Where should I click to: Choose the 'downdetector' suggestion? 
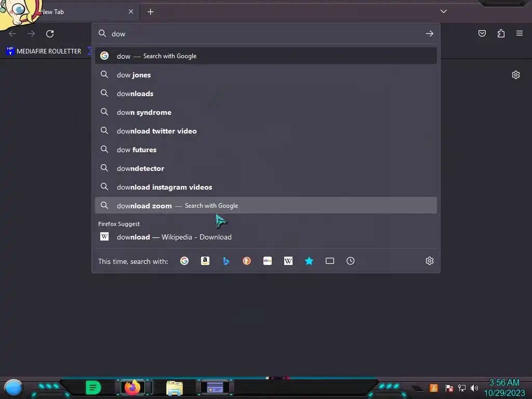tap(266, 168)
